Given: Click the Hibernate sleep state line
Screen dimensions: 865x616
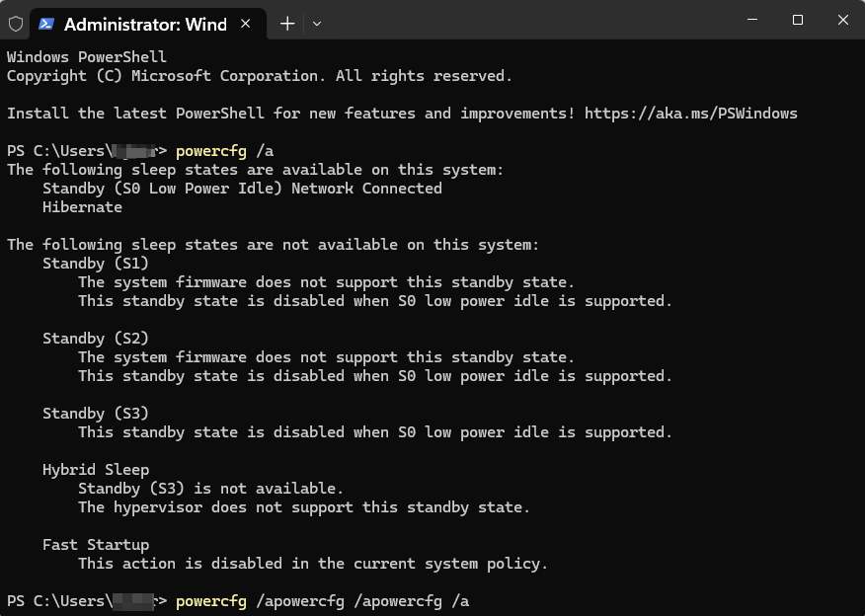Looking at the screenshot, I should [82, 207].
